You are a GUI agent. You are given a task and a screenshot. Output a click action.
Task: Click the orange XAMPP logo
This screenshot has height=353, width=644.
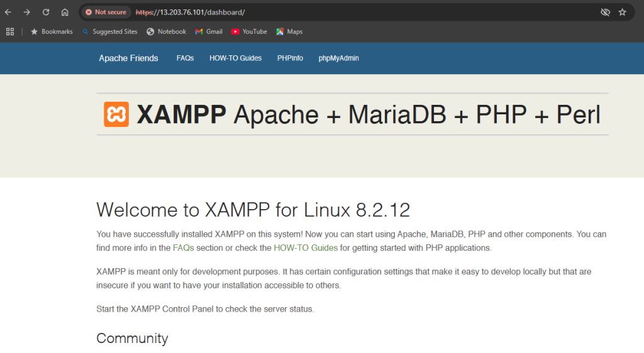116,114
